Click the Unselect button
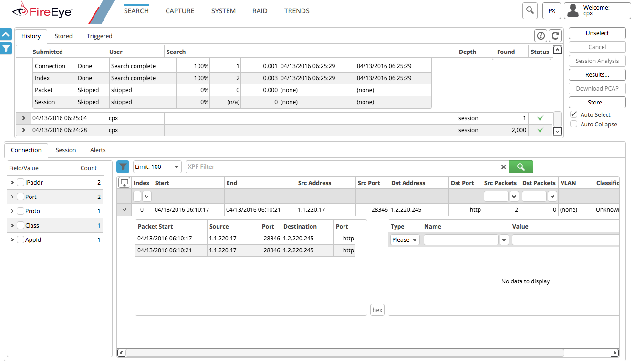Screen dimensions: 635x364 (x=597, y=33)
